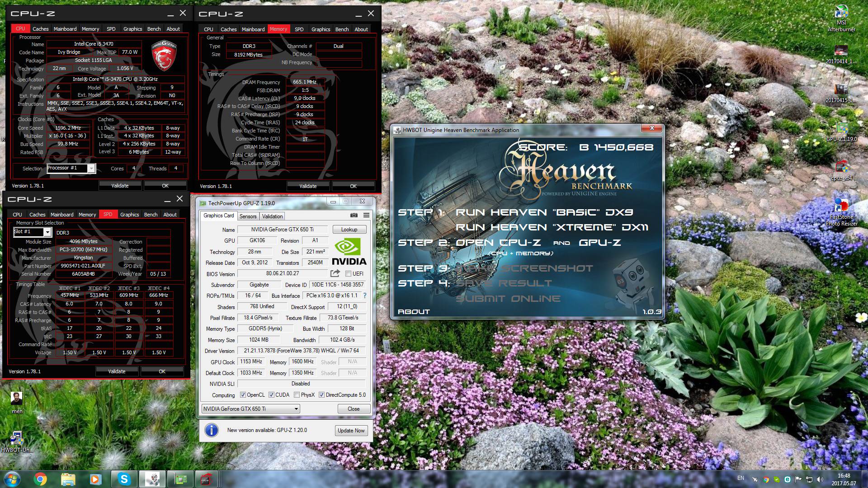Launch Chrome from the taskbar

[40, 479]
